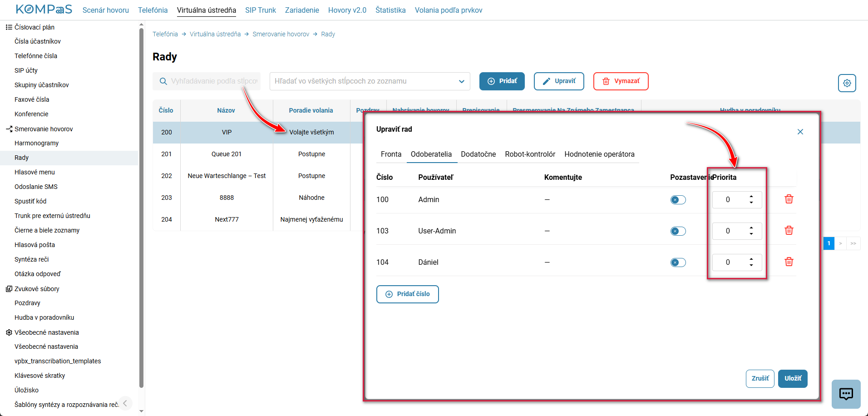Screen dimensions: 868x416
Task: Click the Upraviť button
Action: (559, 81)
